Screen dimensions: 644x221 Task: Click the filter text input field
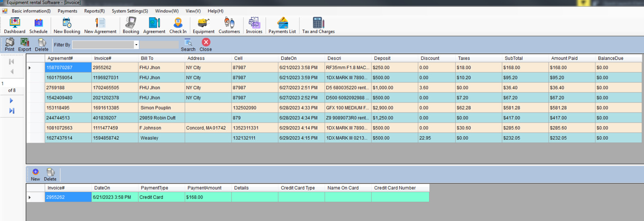point(159,45)
